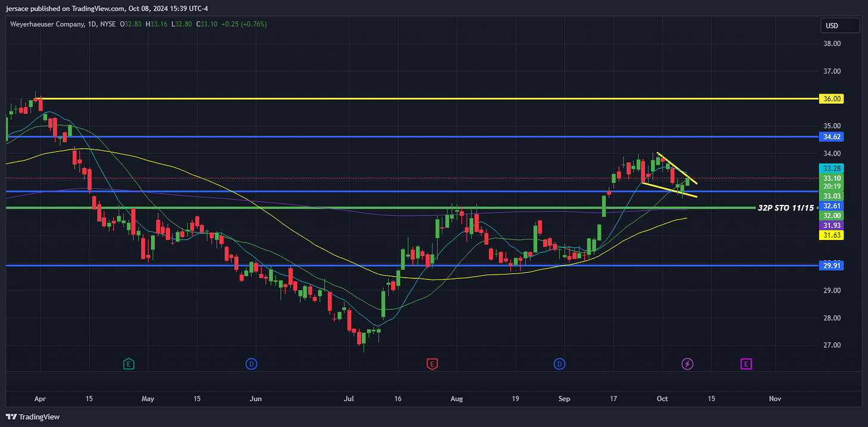Click the cyan 33.28 price label
The height and width of the screenshot is (427, 868).
(x=832, y=169)
